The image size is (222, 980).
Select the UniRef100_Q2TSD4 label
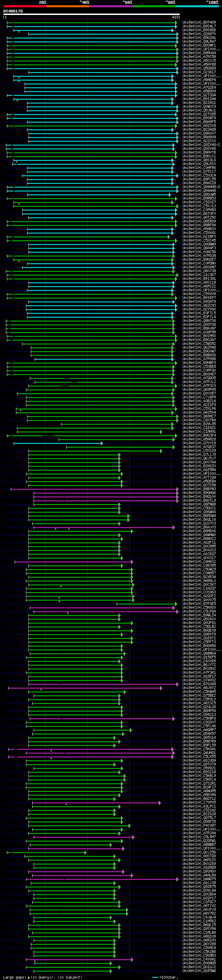pos(199,95)
